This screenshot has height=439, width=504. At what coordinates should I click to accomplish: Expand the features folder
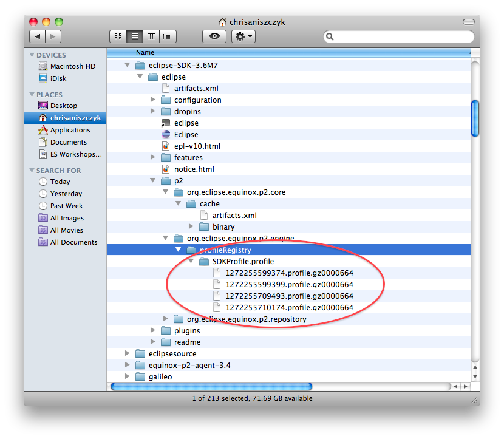152,157
